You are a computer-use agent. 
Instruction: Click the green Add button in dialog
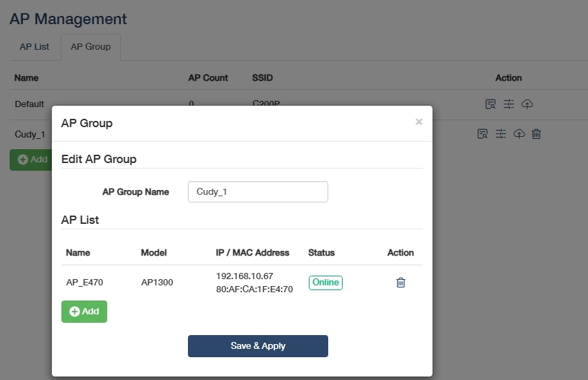[84, 312]
